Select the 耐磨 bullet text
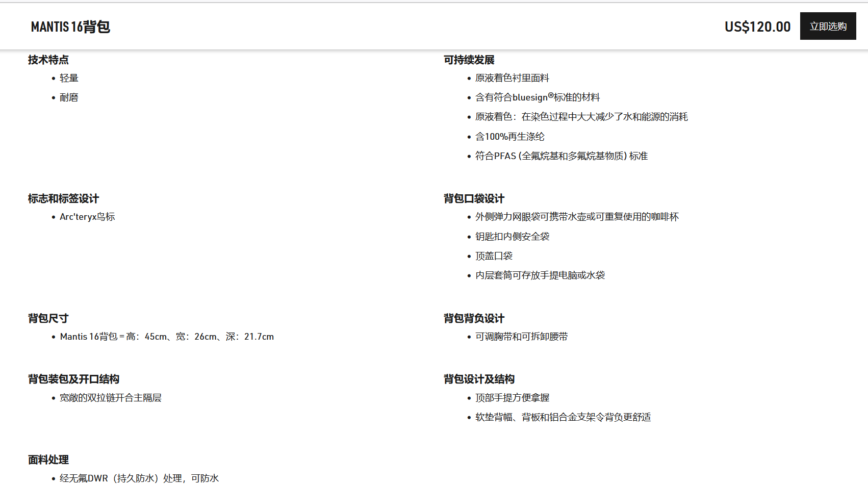Image resolution: width=868 pixels, height=484 pixels. pos(69,97)
